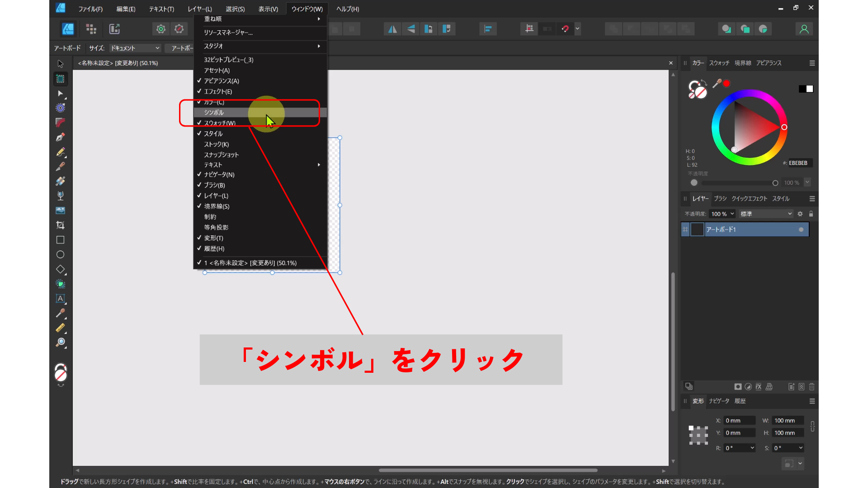The width and height of the screenshot is (868, 488).
Task: Select the Ellipse tool
Action: pos(60,254)
